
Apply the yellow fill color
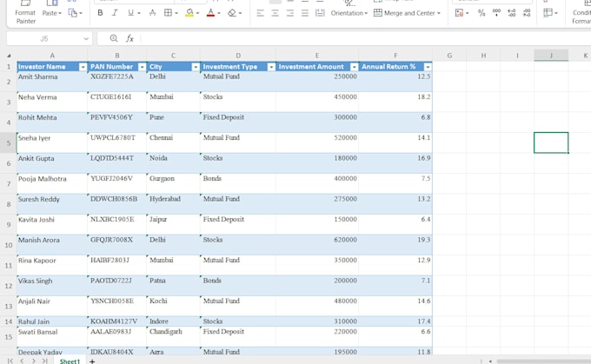click(189, 13)
